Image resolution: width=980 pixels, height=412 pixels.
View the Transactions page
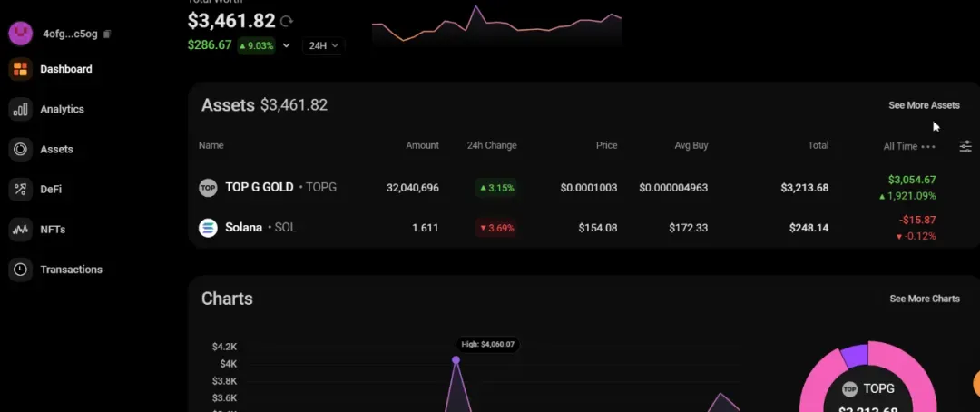click(72, 269)
